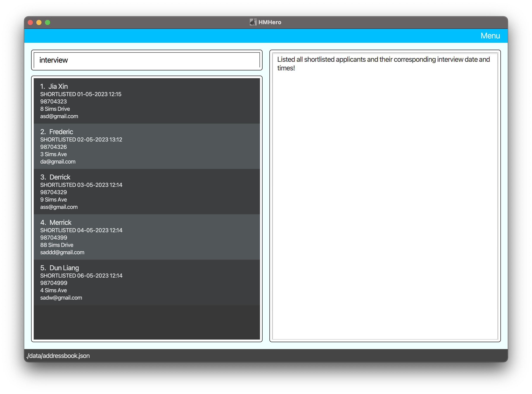This screenshot has width=532, height=394.
Task: Pick the Dun Liang applicant entry
Action: pos(147,282)
